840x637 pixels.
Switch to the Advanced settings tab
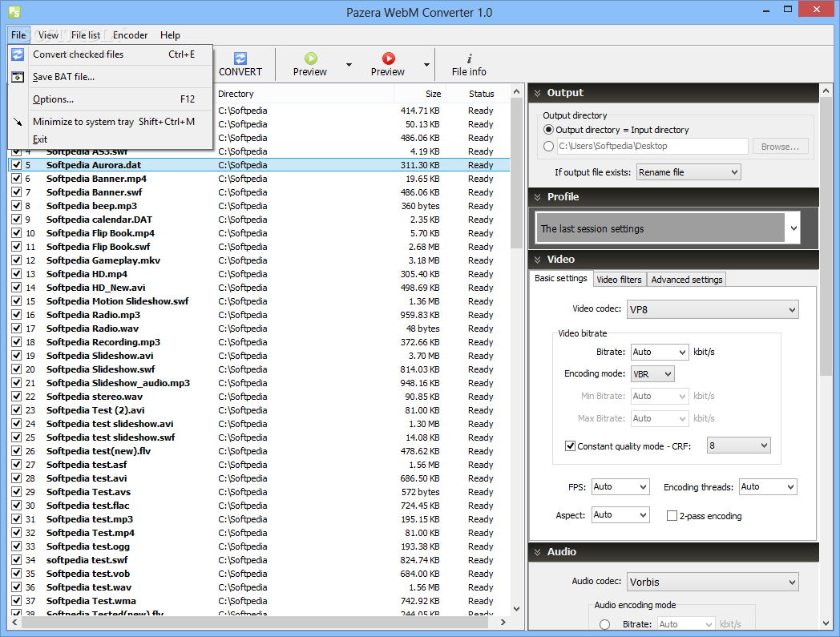[687, 280]
